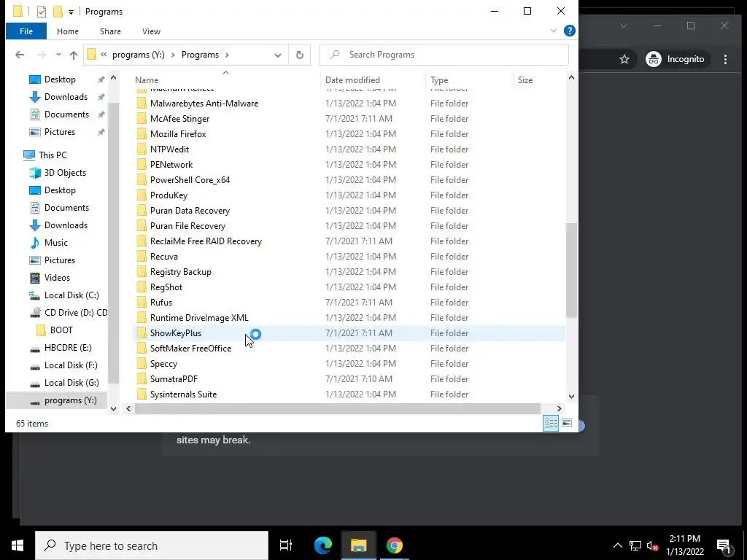747x560 pixels.
Task: Refresh the Programs folder listing
Action: click(300, 55)
